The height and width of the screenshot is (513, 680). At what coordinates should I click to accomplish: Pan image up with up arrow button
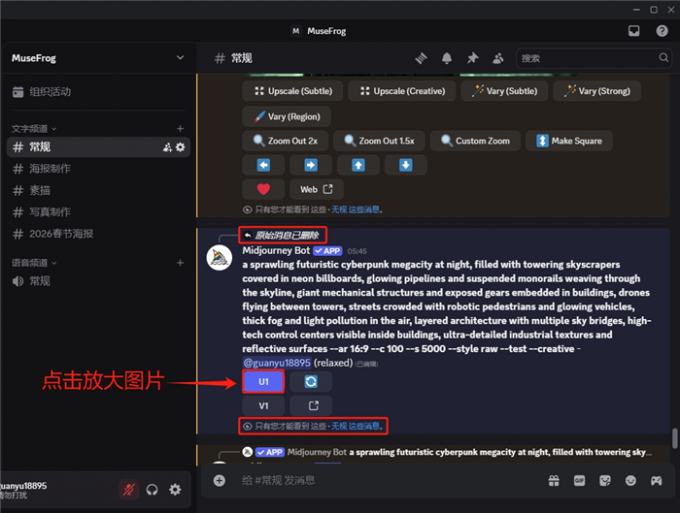[358, 165]
